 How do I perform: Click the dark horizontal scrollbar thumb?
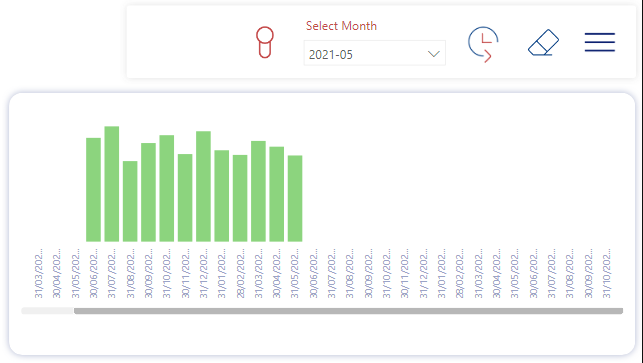pyautogui.click(x=348, y=311)
